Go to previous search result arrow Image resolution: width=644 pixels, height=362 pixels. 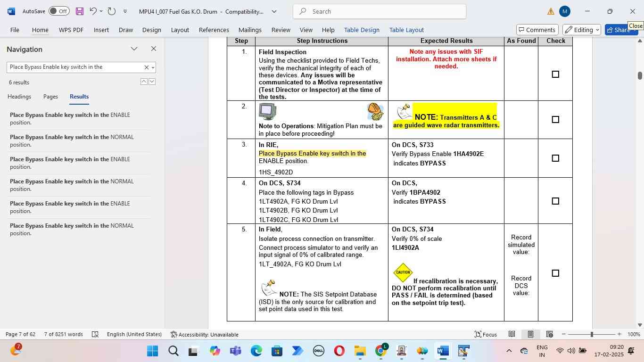point(144,82)
